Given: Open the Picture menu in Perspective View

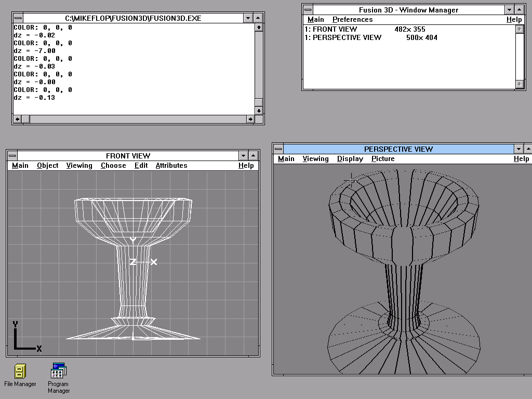Looking at the screenshot, I should (383, 159).
